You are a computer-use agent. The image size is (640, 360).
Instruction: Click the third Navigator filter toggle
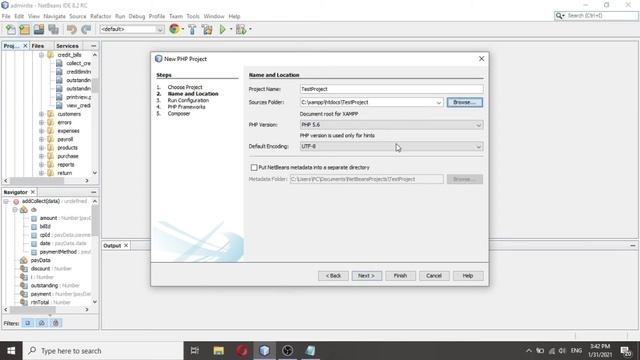(56, 323)
